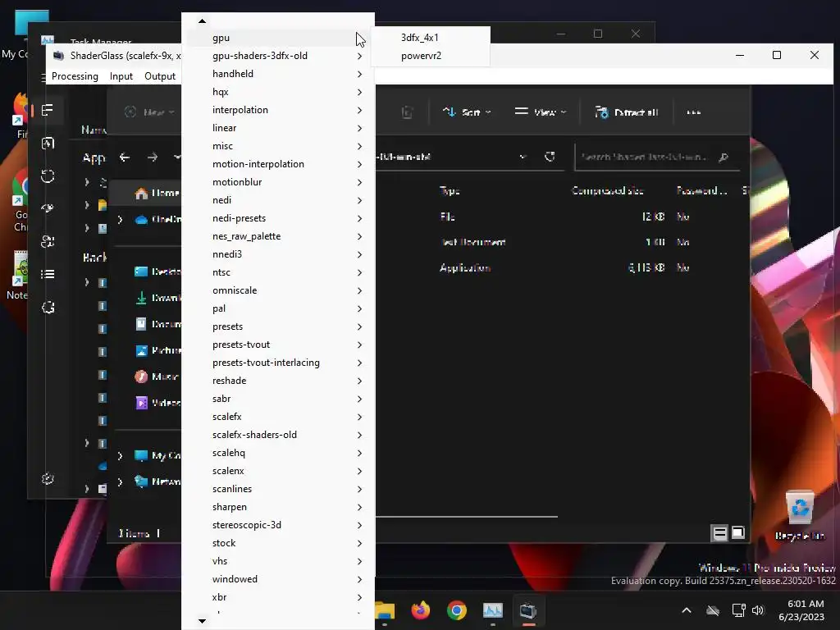
Task: Open Sort options in File Explorer
Action: [x=467, y=112]
